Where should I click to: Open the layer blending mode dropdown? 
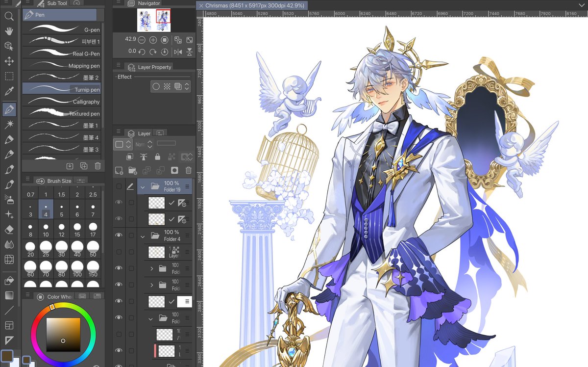[144, 145]
